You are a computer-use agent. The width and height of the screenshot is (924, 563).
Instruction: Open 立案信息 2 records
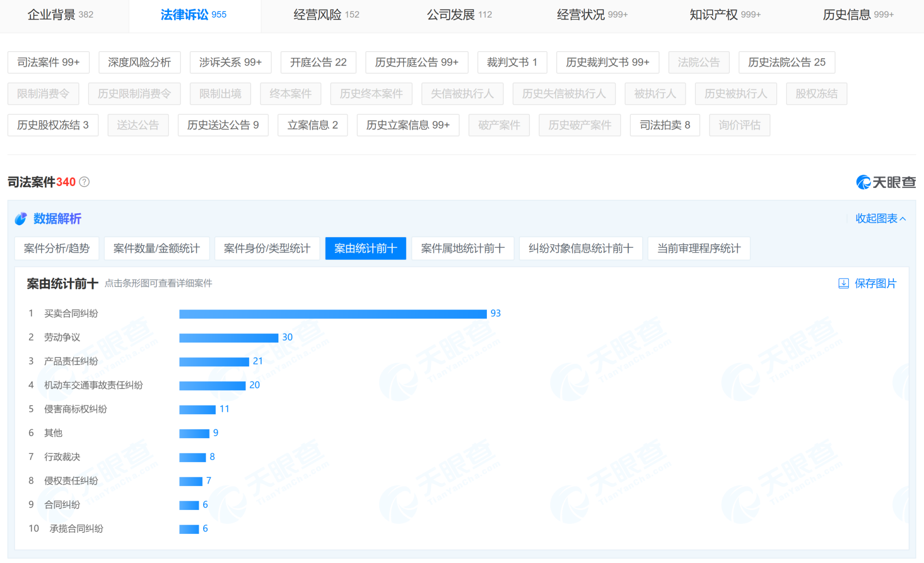tap(312, 125)
